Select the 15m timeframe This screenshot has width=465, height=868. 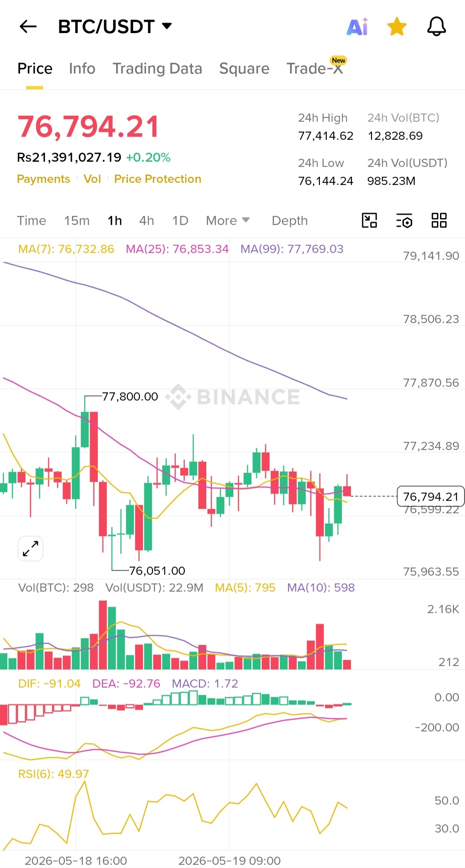(77, 221)
